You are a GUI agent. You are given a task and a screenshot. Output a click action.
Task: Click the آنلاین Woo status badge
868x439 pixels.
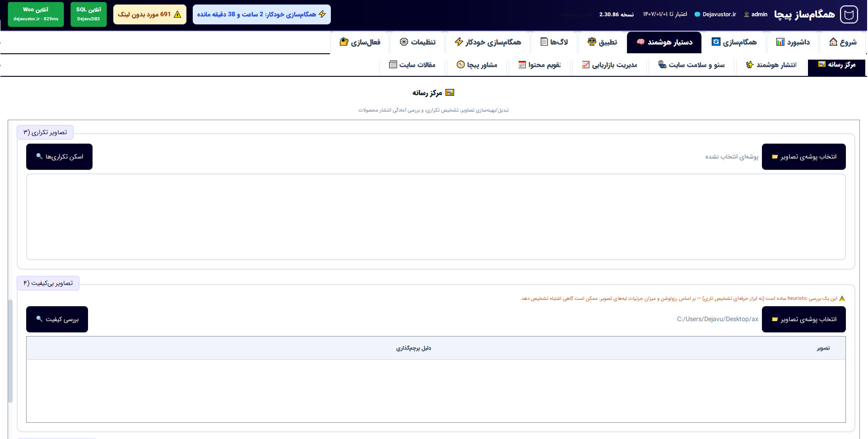(x=36, y=14)
